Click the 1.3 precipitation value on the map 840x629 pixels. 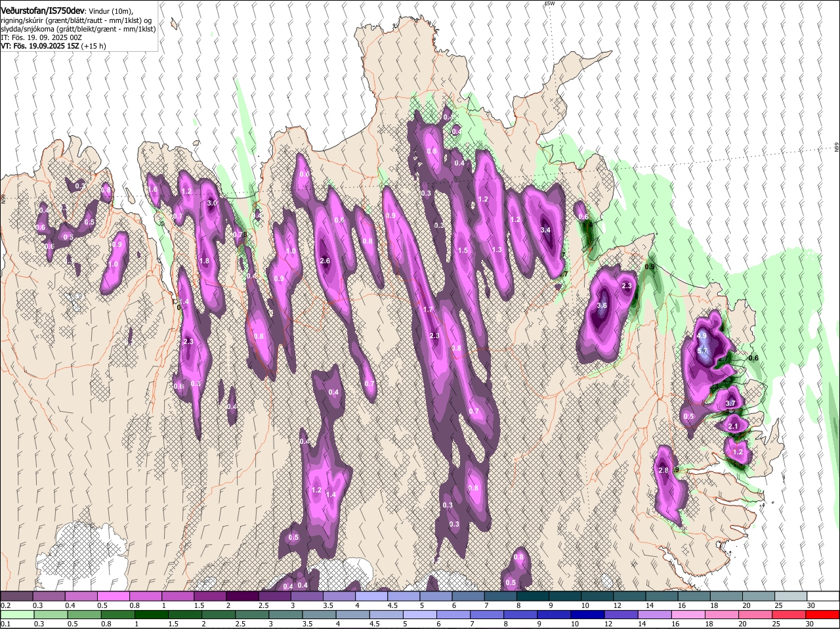497,250
